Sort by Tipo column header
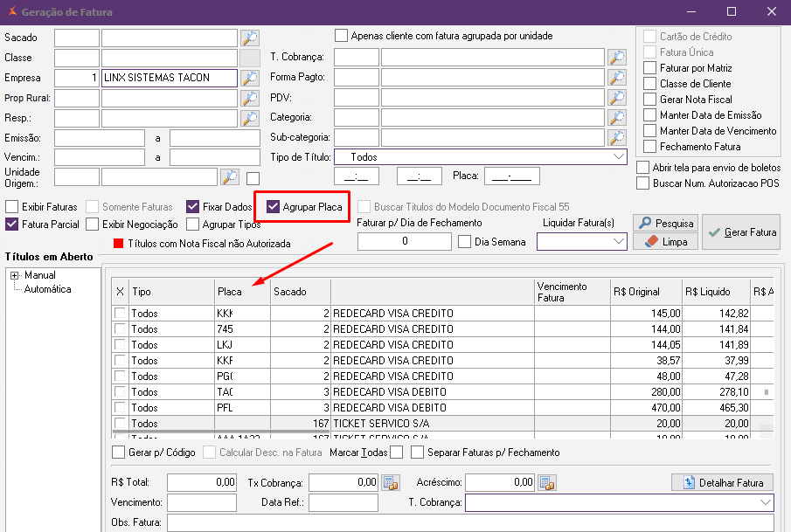 [171, 292]
